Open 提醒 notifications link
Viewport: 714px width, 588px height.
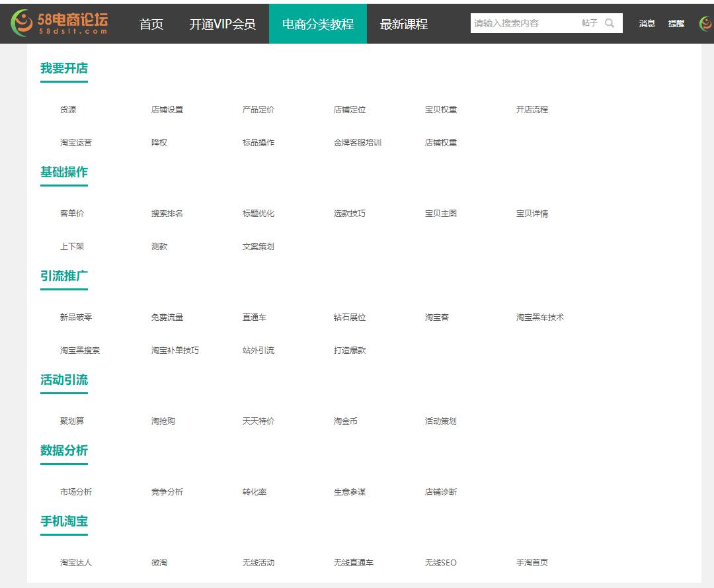pos(676,24)
